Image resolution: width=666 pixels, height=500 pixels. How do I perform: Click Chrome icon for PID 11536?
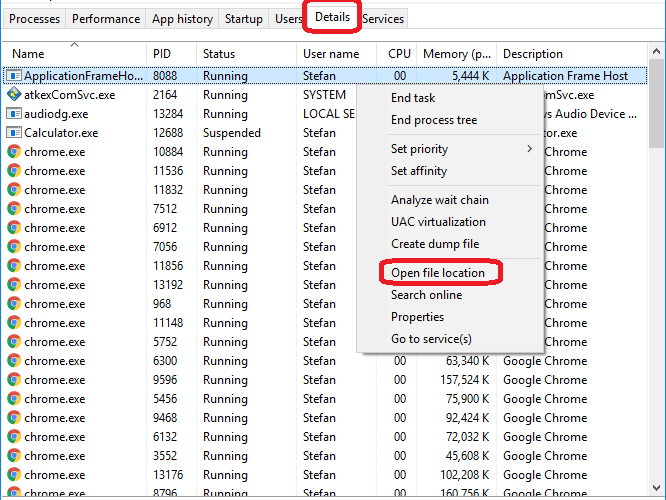tap(14, 171)
